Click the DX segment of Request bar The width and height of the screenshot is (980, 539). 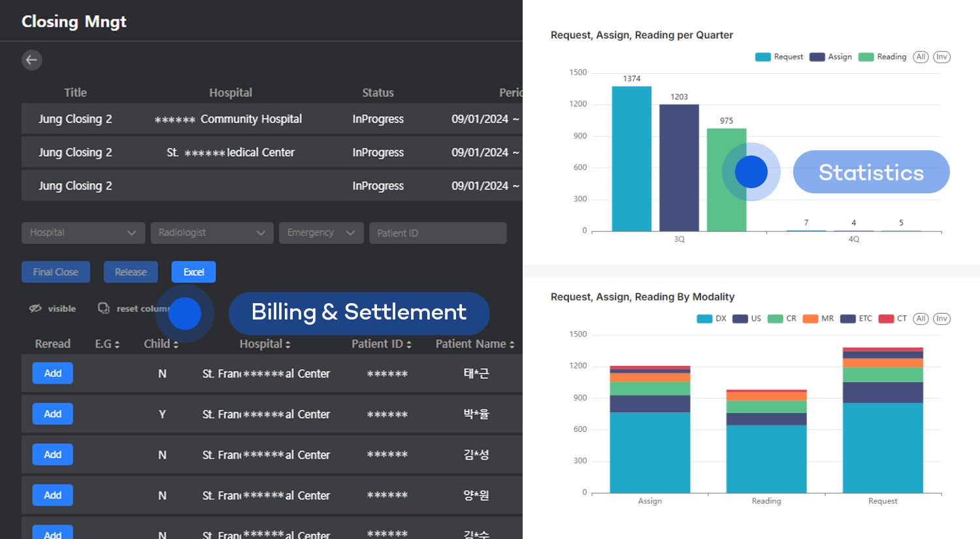point(883,448)
